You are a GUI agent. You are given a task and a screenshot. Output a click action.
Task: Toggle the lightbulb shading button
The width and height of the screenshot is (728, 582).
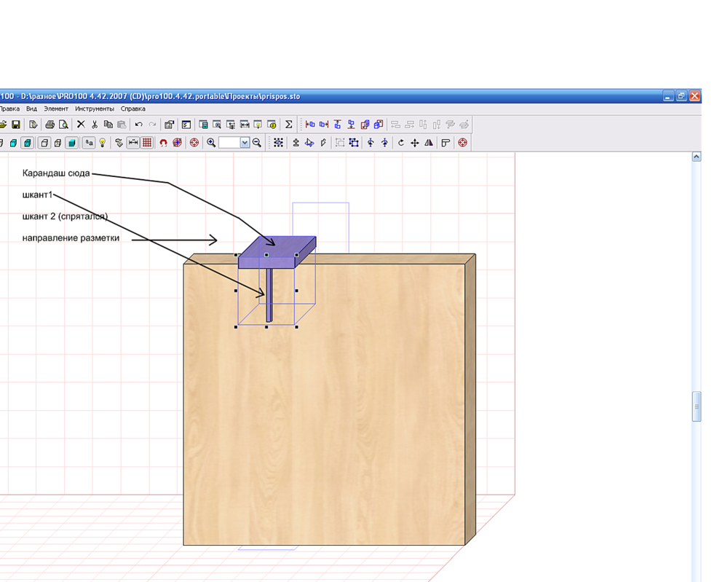103,143
